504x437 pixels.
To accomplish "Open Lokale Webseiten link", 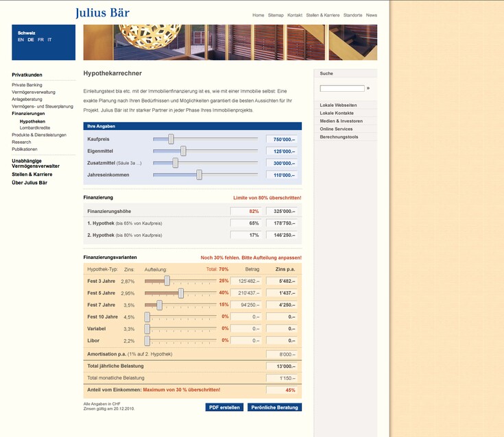I will (x=338, y=105).
